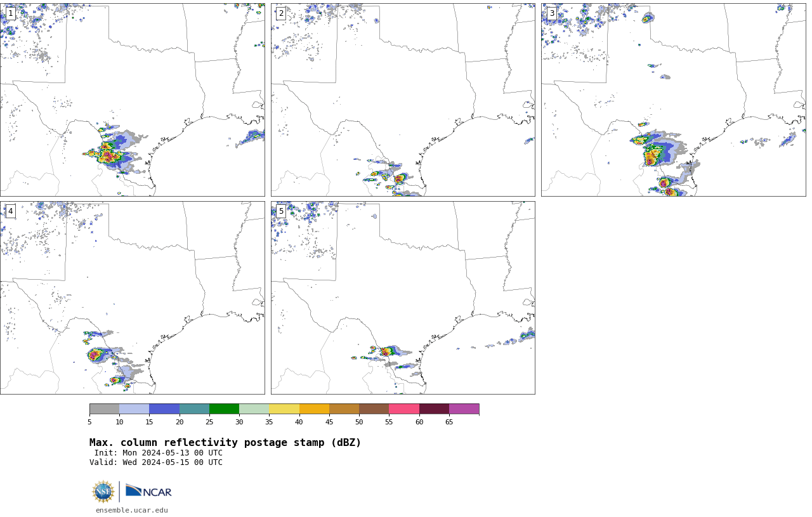Click the ensemble.ucar.edu text

tap(132, 510)
